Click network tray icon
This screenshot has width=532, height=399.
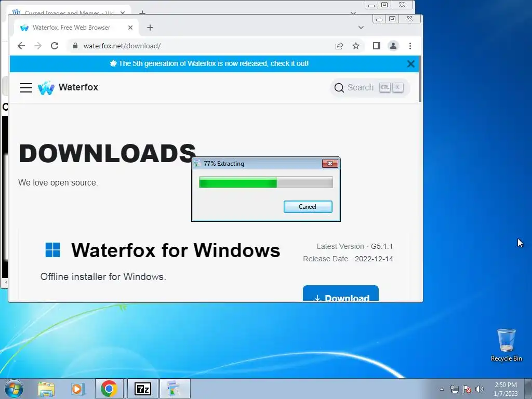click(x=454, y=389)
